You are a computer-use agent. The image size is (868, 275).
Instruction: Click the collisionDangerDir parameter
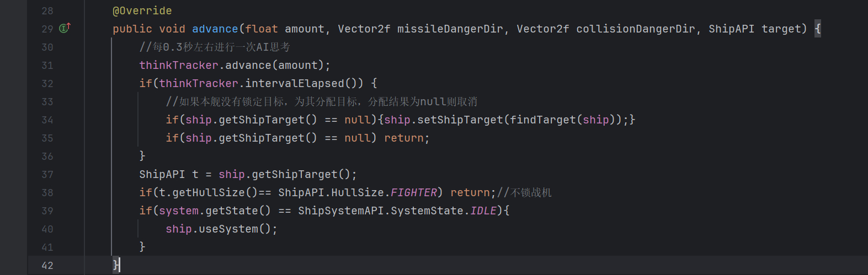tap(635, 29)
